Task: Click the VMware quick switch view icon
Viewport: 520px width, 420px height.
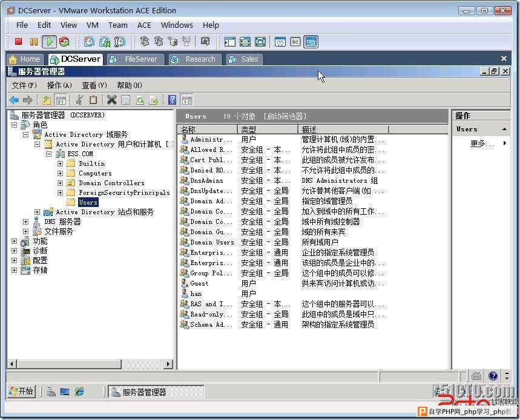Action: coord(260,41)
